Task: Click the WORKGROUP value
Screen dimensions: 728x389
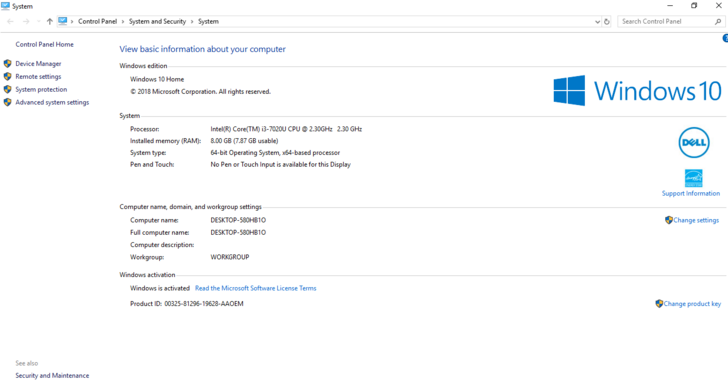Action: coord(230,257)
